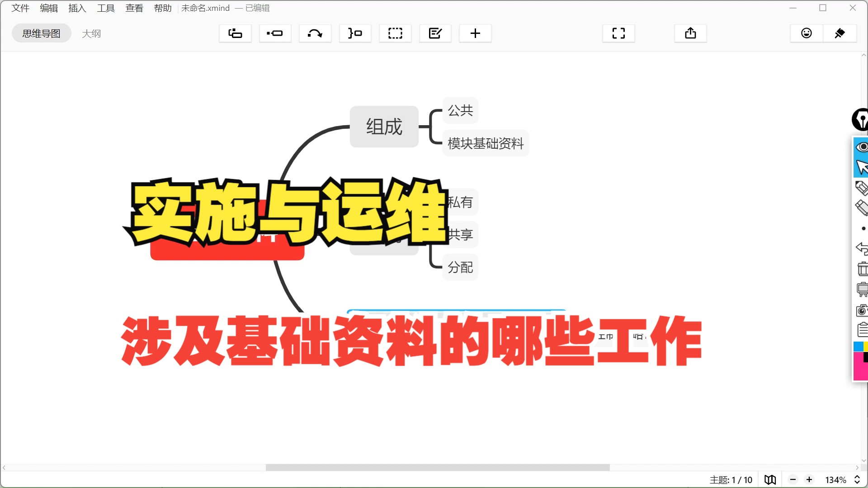Switch to the 大纲 outline tab
This screenshot has height=488, width=868.
[91, 34]
